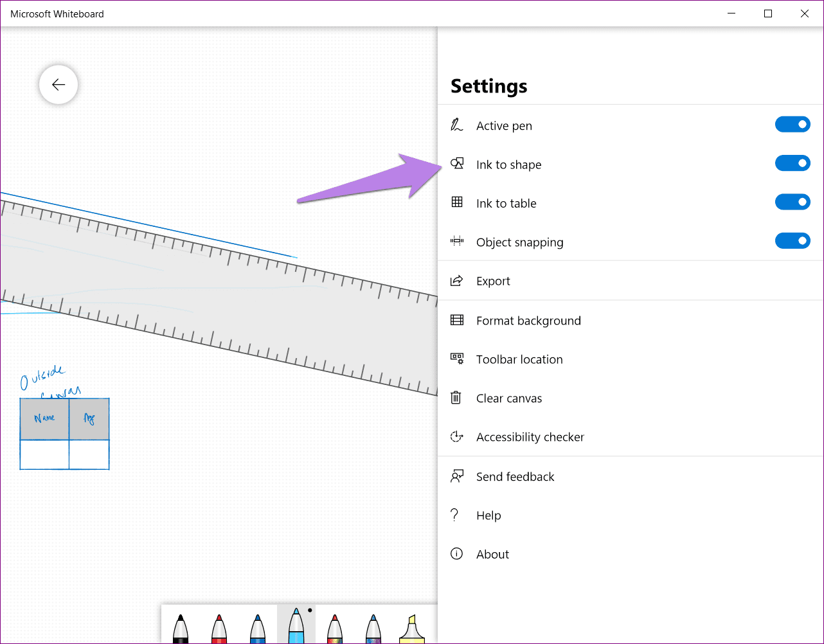
Task: Click the Accessibility checker icon
Action: (x=457, y=437)
